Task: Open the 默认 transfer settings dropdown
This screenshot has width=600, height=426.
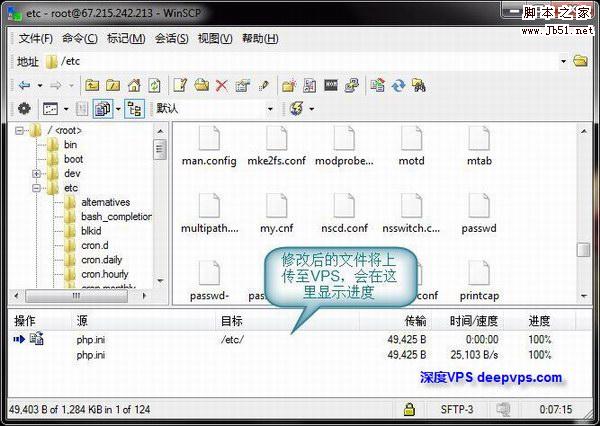Action: [270, 108]
